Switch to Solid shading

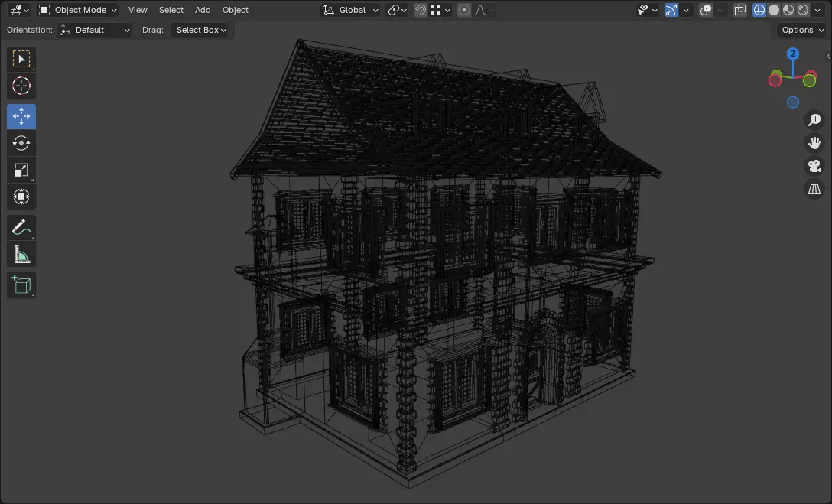774,10
